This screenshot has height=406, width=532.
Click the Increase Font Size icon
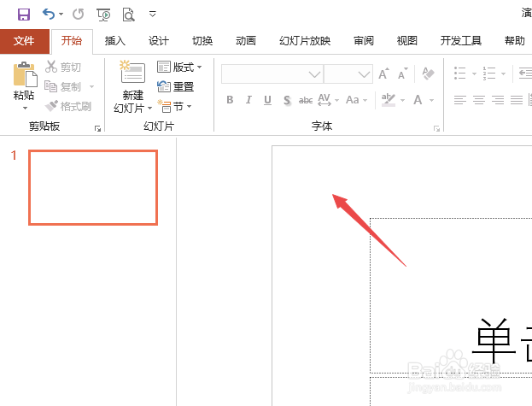(x=383, y=74)
